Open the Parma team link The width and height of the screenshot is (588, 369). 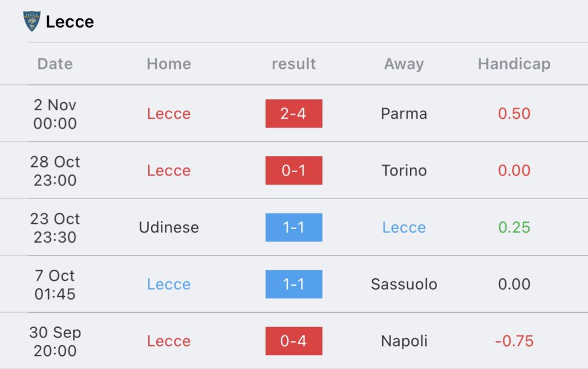(x=404, y=114)
